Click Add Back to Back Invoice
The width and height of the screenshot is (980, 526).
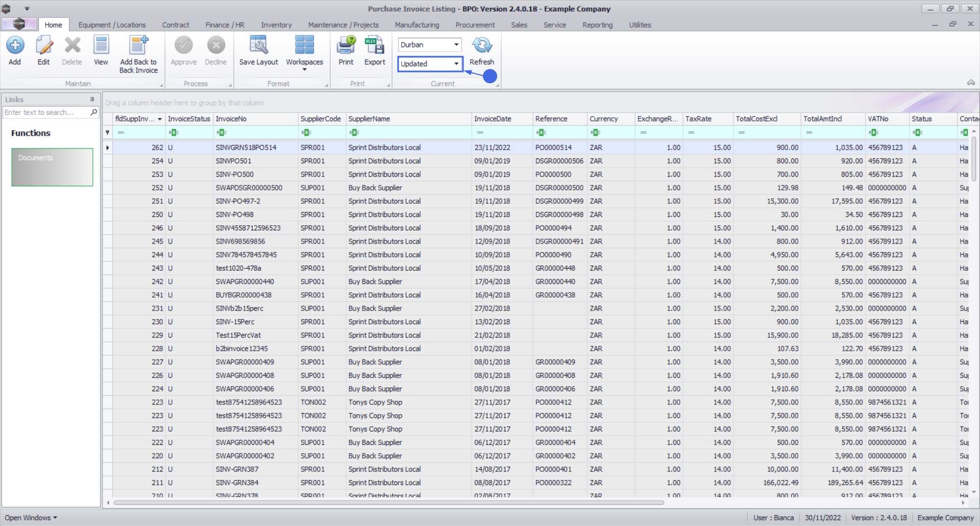[x=138, y=55]
